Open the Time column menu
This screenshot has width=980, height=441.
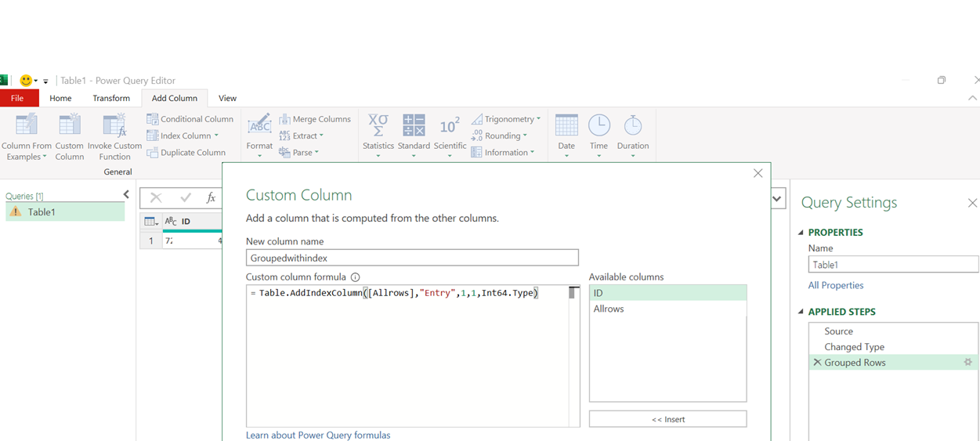(x=598, y=136)
